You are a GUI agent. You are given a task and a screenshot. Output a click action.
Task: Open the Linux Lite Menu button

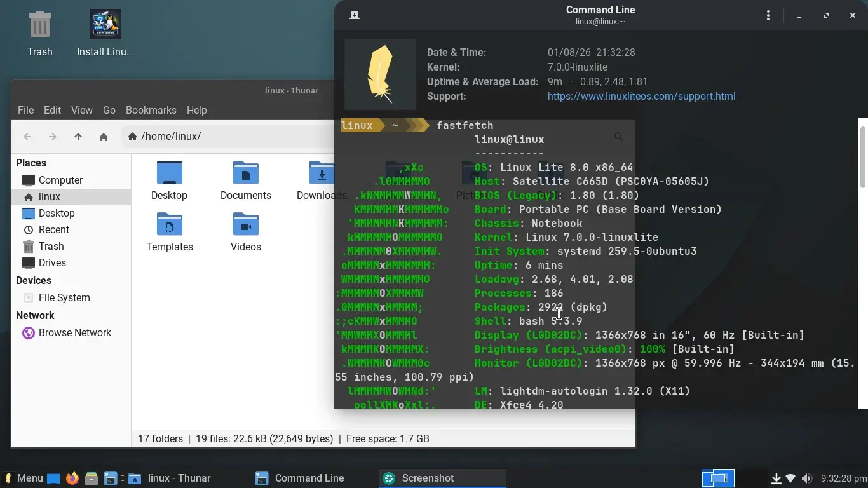click(x=24, y=478)
